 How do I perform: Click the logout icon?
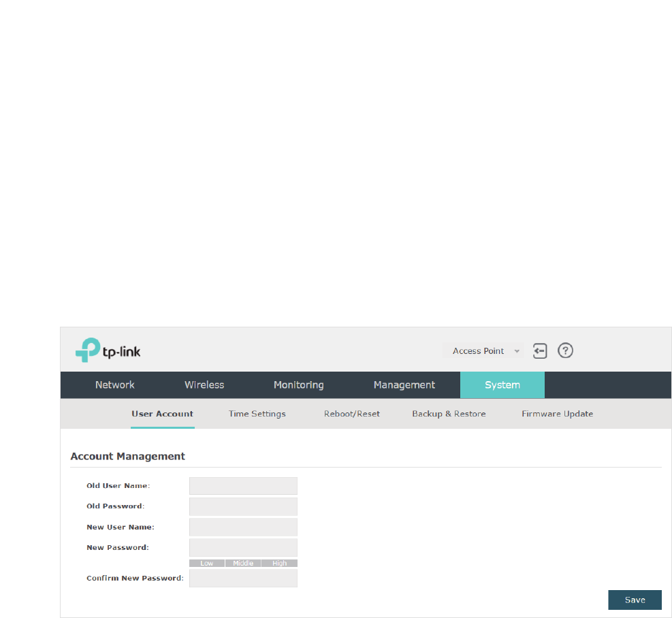coord(540,351)
